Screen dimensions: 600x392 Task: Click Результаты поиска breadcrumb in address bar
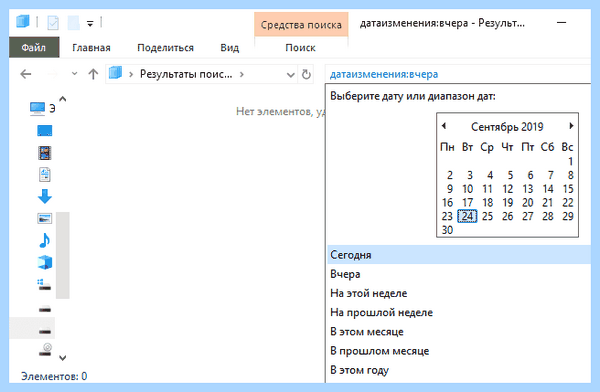click(x=186, y=74)
